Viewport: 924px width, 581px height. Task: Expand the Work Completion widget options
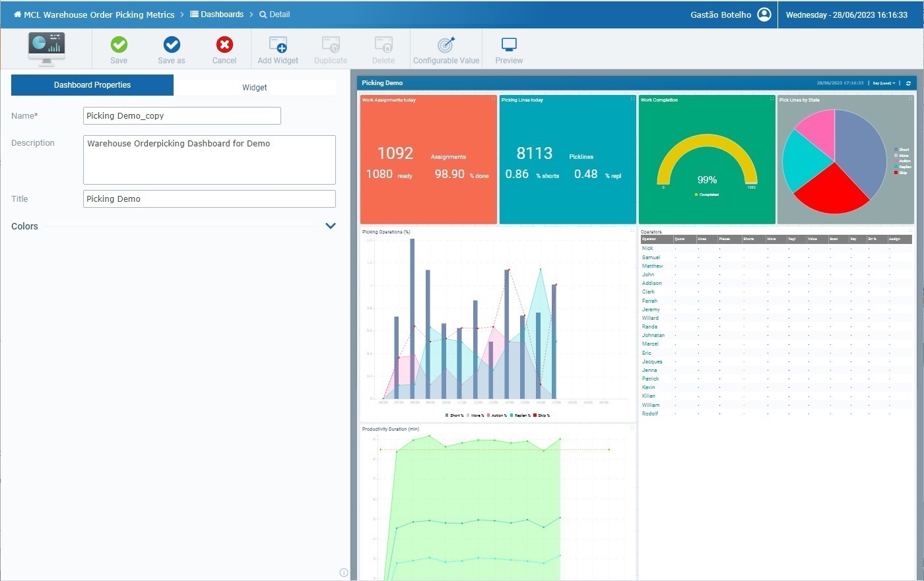pos(771,98)
